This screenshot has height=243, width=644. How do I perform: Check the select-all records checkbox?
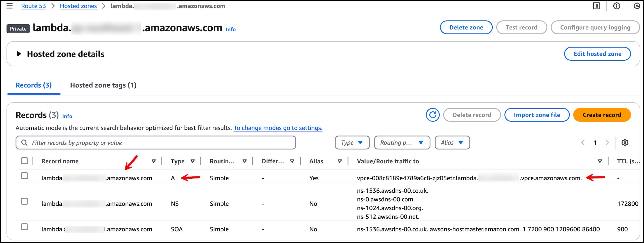24,160
